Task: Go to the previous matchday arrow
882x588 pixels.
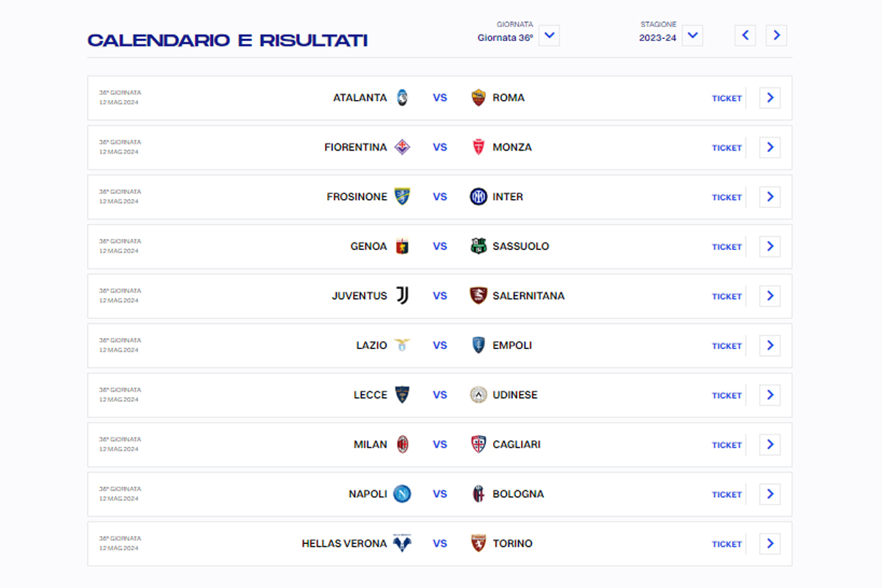Action: tap(745, 35)
